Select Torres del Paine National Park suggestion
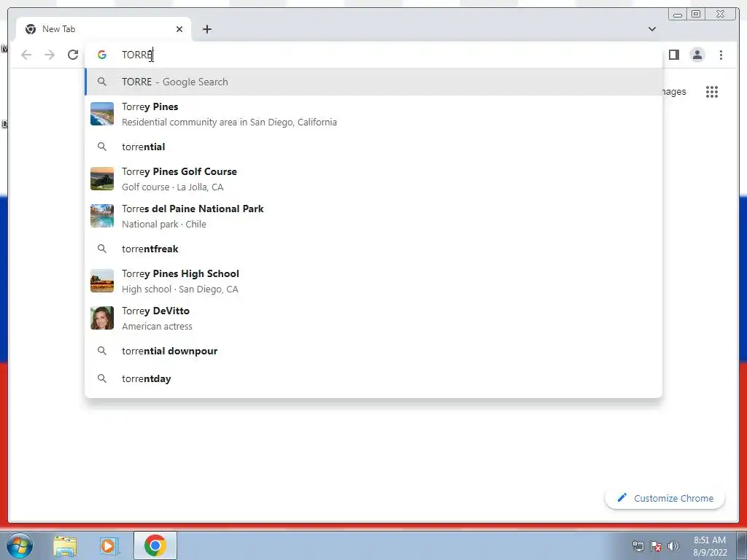This screenshot has height=560, width=747. (x=373, y=216)
